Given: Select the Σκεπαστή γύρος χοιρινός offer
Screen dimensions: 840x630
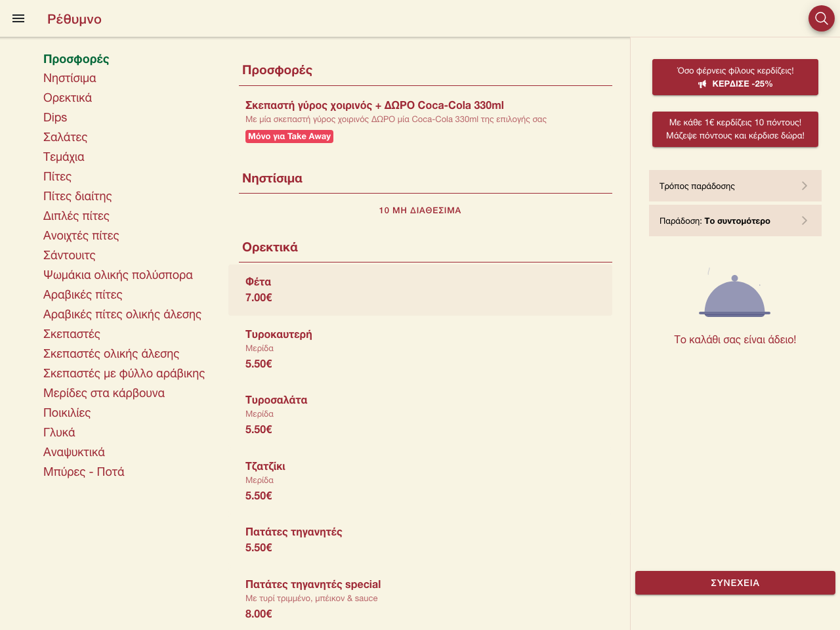Looking at the screenshot, I should tap(420, 121).
